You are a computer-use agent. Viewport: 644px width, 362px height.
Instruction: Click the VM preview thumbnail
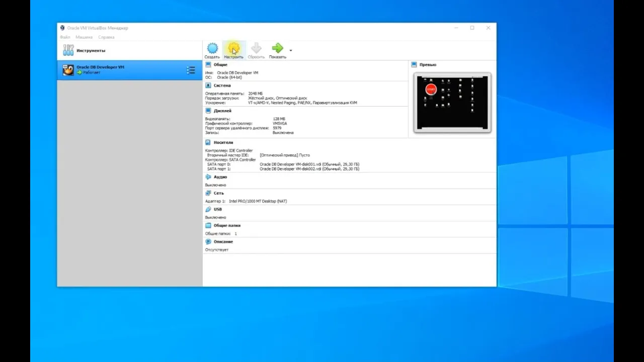click(x=452, y=103)
